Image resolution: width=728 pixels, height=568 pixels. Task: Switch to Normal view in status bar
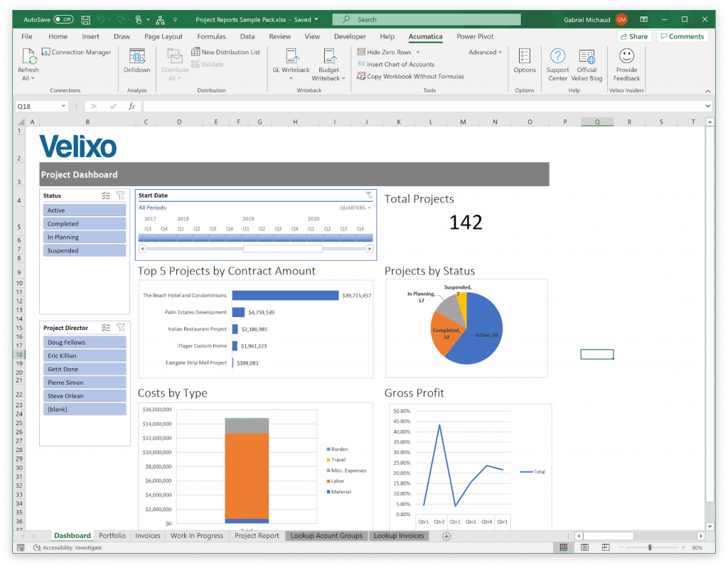point(563,547)
